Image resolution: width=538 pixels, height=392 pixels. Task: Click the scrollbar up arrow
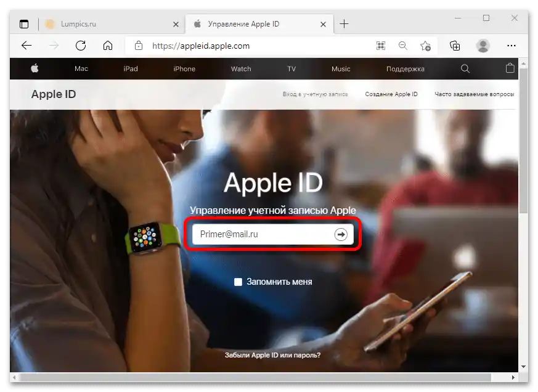tap(523, 64)
